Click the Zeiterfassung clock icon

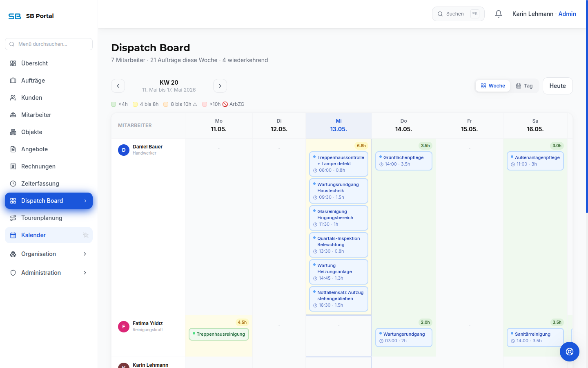coord(13,184)
